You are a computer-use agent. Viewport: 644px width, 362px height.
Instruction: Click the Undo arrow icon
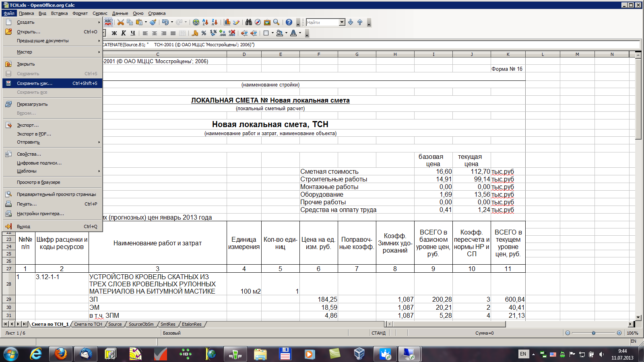coord(165,22)
